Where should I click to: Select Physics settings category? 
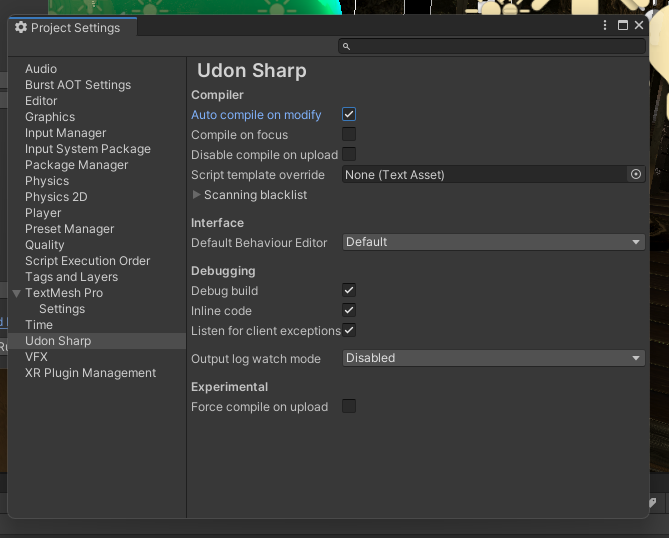(47, 181)
